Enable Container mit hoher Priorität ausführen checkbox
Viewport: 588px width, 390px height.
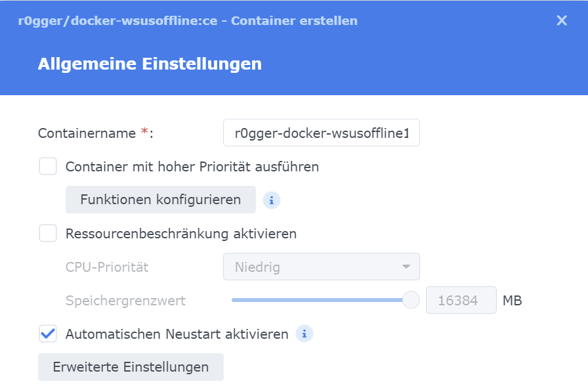pyautogui.click(x=48, y=166)
